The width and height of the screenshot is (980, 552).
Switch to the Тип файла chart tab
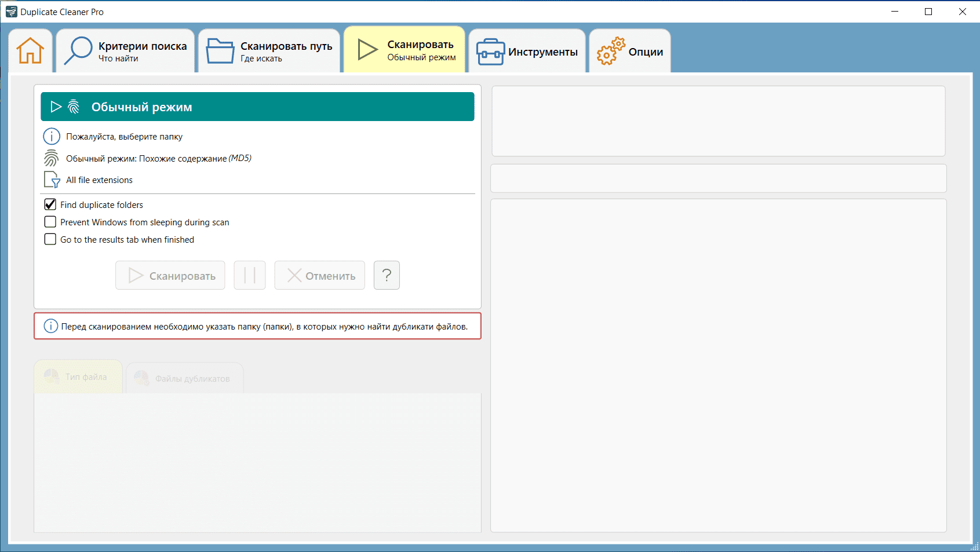click(x=78, y=376)
